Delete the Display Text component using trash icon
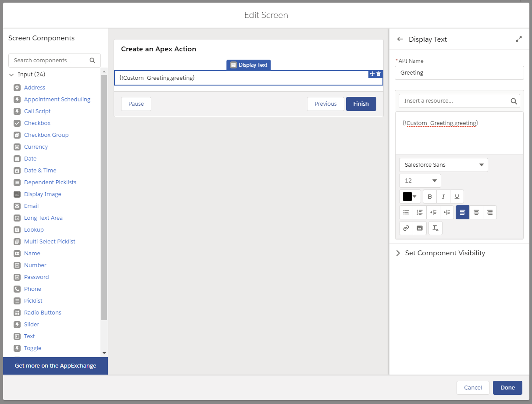Viewport: 532px width, 404px height. click(378, 74)
